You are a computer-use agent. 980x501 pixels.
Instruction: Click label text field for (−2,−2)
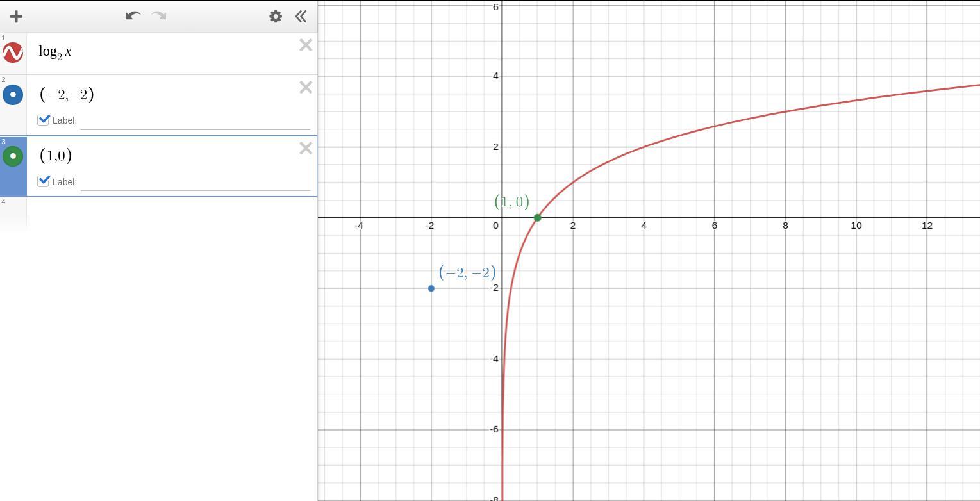(195, 120)
